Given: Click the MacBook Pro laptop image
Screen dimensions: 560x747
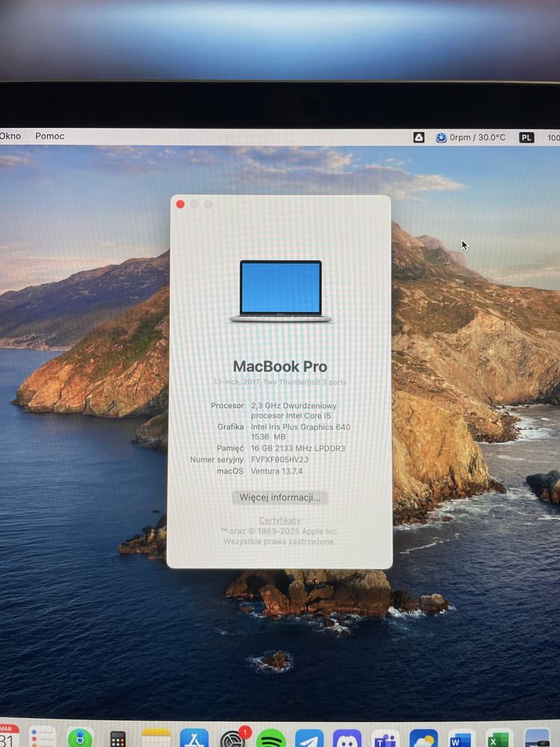Looking at the screenshot, I should (281, 291).
